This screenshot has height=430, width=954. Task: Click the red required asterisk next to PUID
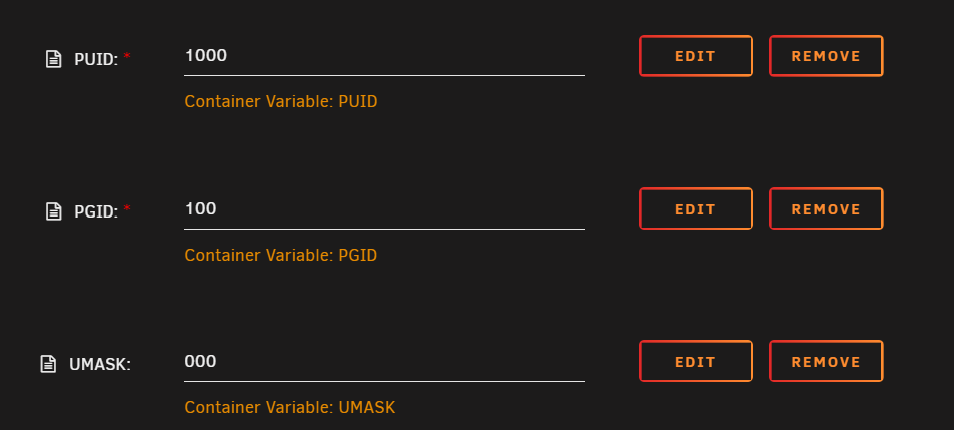pos(127,57)
